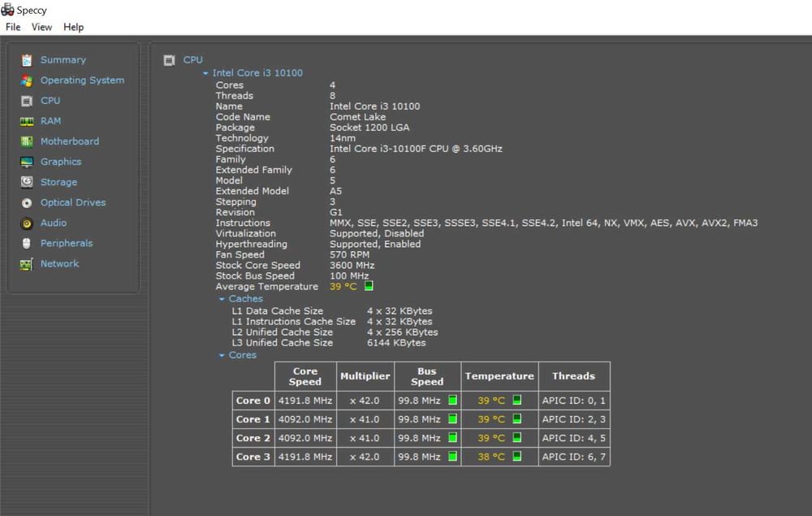Click the Threads column header

coord(574,376)
